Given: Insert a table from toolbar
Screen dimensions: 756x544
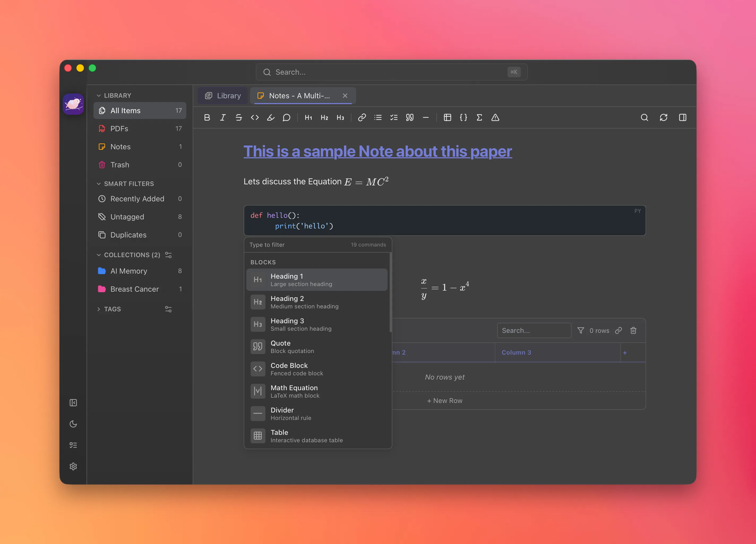Looking at the screenshot, I should click(x=447, y=117).
